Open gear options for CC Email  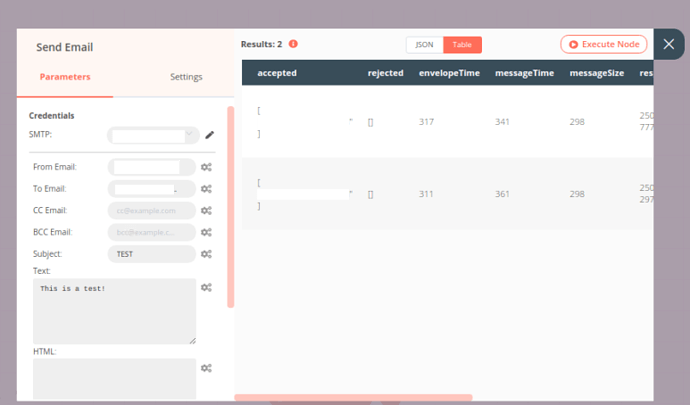click(x=206, y=210)
